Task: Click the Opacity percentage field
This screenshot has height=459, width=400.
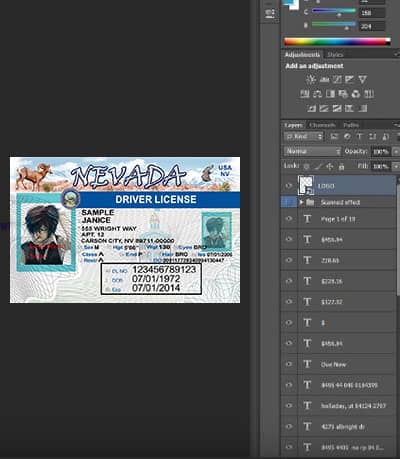Action: [x=380, y=152]
